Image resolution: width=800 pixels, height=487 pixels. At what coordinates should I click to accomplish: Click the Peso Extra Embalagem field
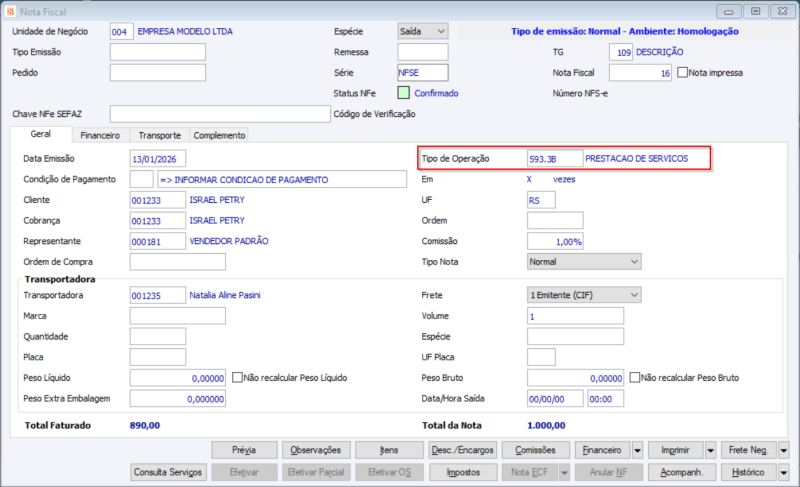tap(178, 398)
